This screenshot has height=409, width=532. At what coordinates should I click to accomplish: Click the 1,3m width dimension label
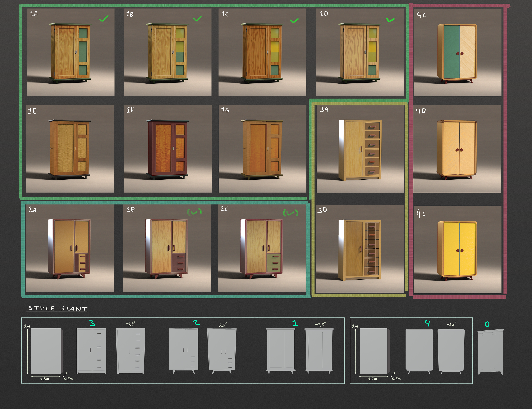point(45,379)
